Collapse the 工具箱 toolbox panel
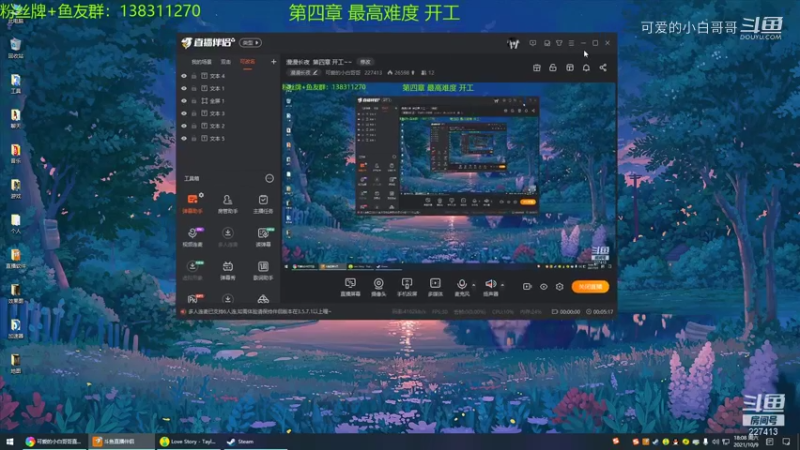 (x=269, y=178)
